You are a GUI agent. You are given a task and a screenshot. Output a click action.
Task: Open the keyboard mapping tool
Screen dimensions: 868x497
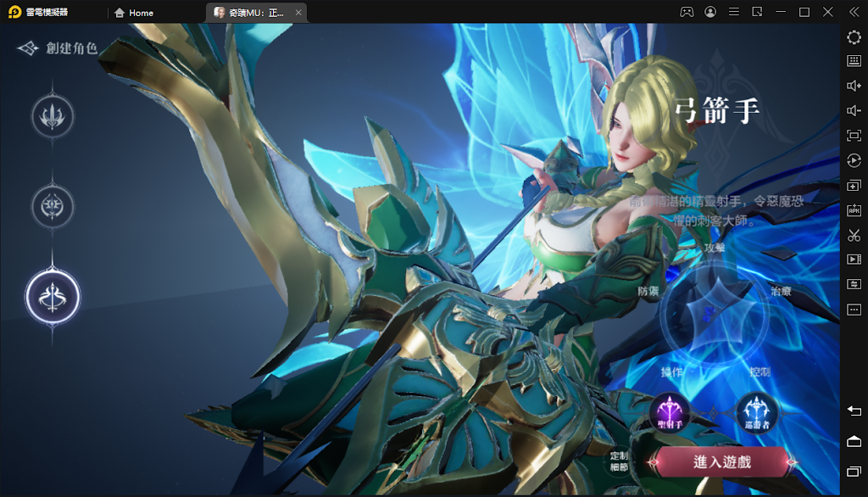tap(854, 61)
